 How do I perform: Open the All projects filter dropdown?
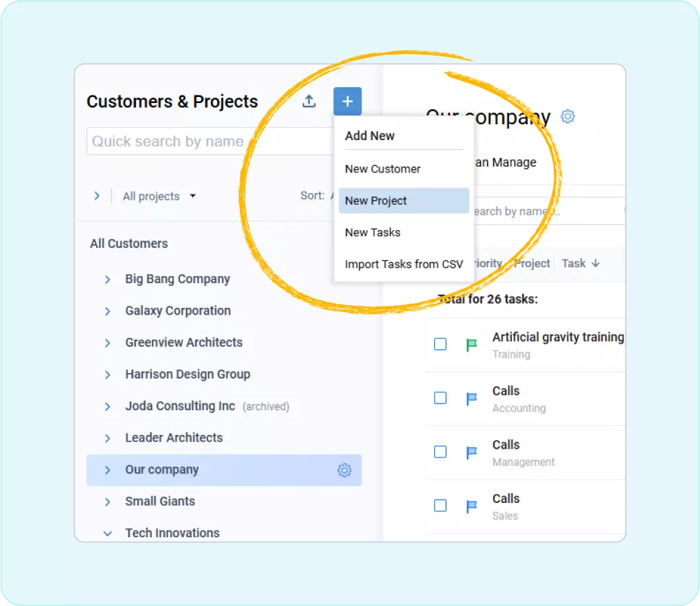click(159, 197)
